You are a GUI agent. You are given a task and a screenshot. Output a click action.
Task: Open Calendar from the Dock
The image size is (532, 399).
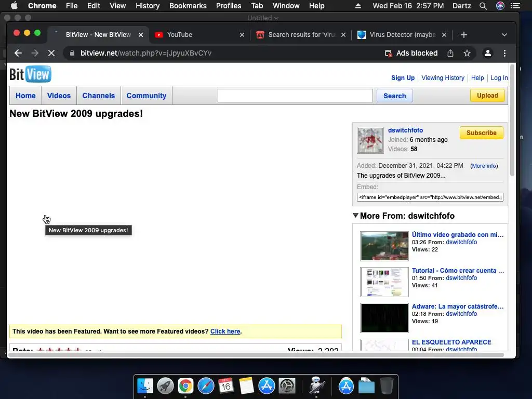click(226, 386)
